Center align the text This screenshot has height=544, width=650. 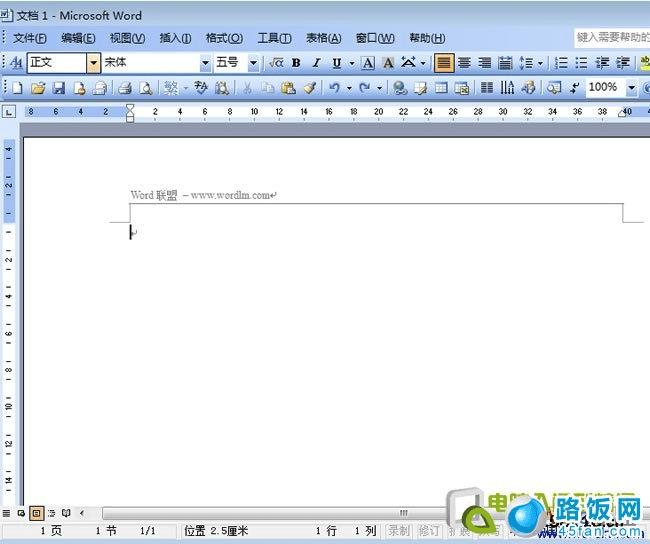tap(464, 63)
